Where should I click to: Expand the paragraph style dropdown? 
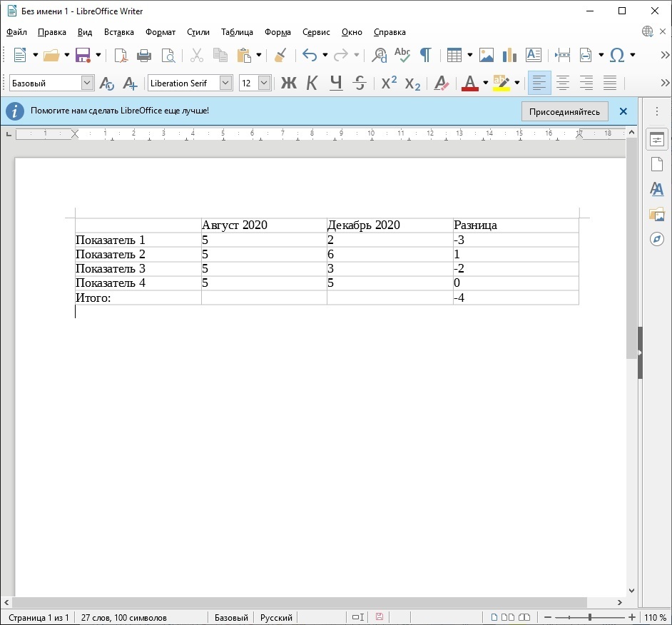[x=88, y=83]
